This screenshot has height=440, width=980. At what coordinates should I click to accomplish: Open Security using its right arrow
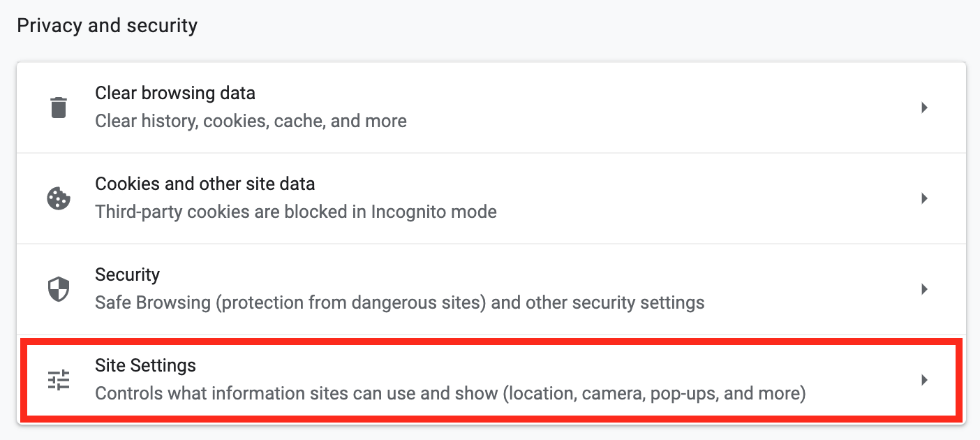coord(924,289)
